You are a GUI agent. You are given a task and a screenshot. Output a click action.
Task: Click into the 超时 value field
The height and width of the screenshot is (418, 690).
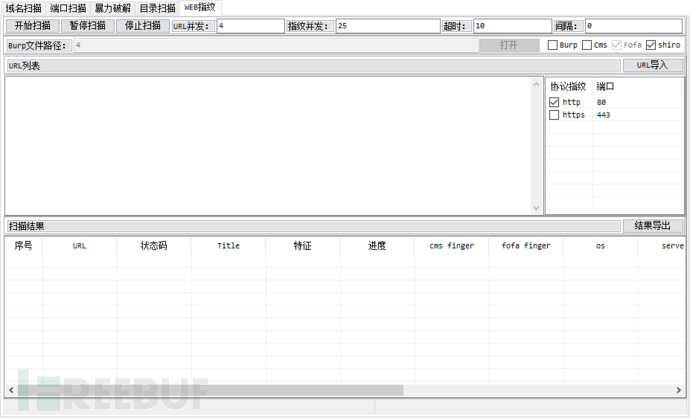coord(512,26)
